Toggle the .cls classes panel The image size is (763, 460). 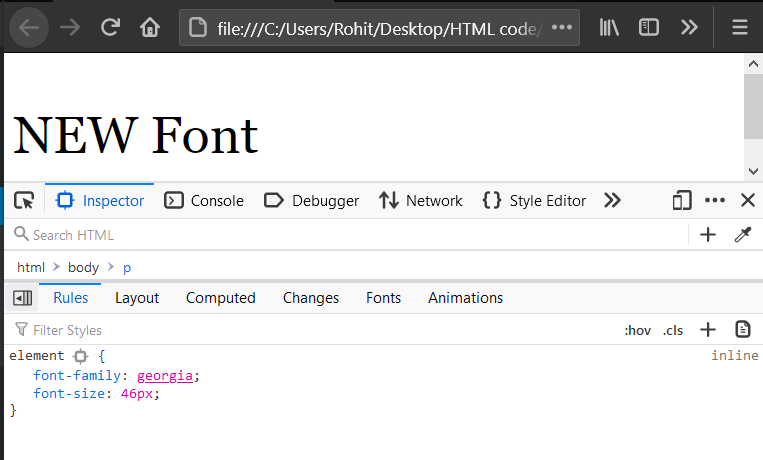(x=673, y=331)
